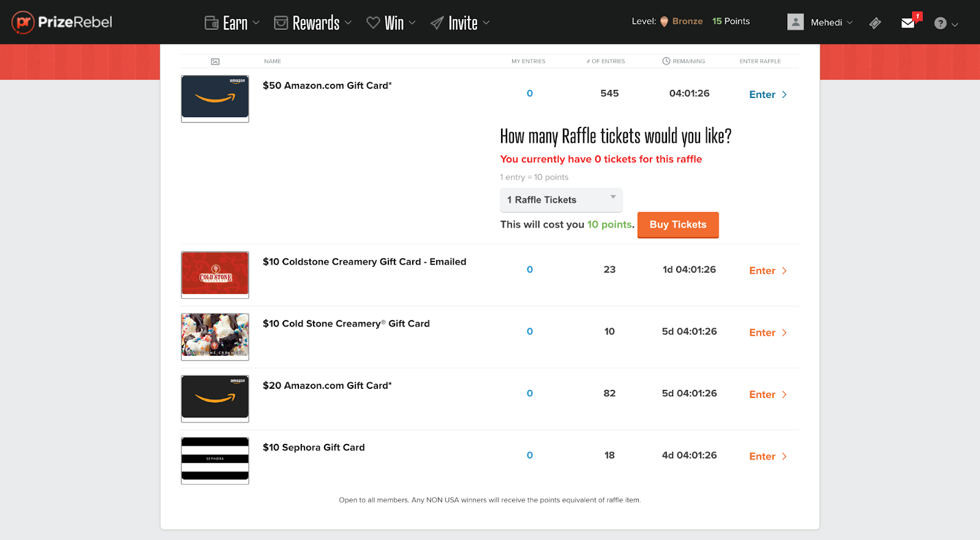Open the mail inbox icon
980x540 pixels.
908,23
